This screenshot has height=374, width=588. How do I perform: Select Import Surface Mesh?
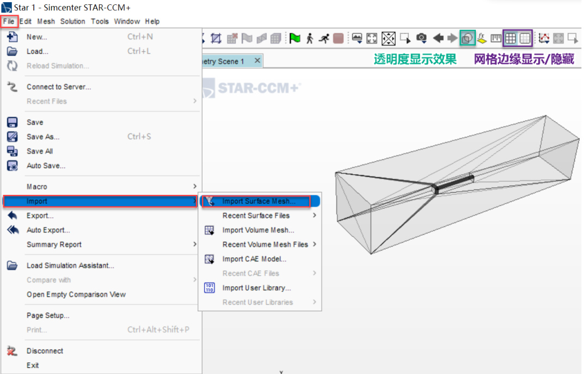[260, 201]
